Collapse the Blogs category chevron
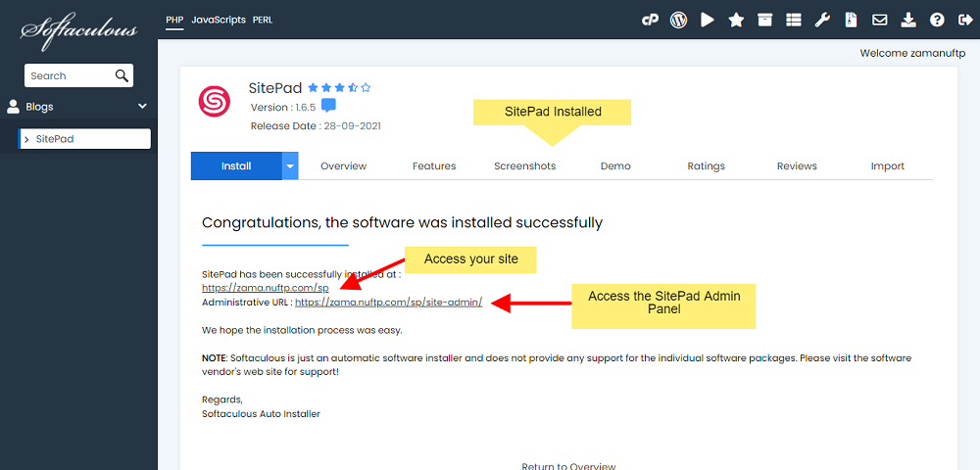 coord(142,107)
